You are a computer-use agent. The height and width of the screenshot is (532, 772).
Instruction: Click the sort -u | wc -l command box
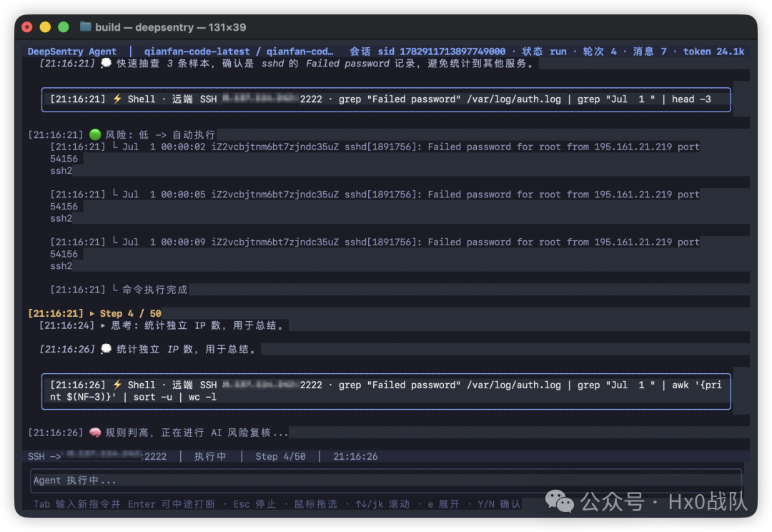point(386,391)
